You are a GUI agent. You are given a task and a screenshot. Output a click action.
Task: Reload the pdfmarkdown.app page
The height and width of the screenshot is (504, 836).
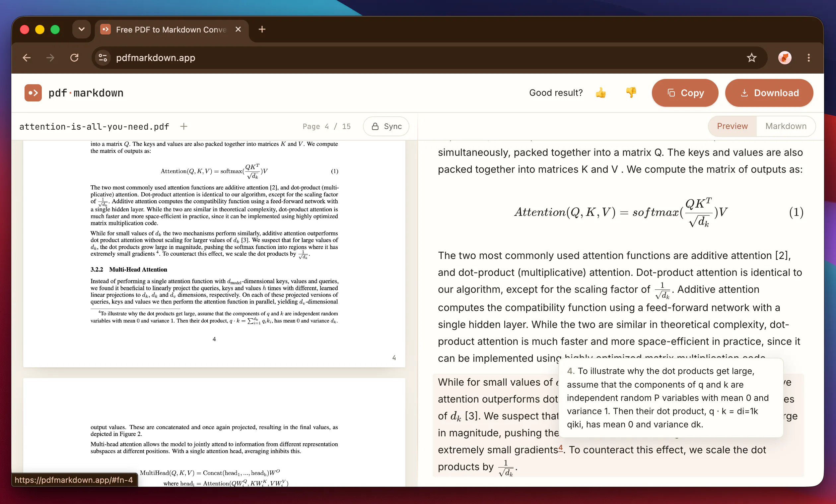74,58
